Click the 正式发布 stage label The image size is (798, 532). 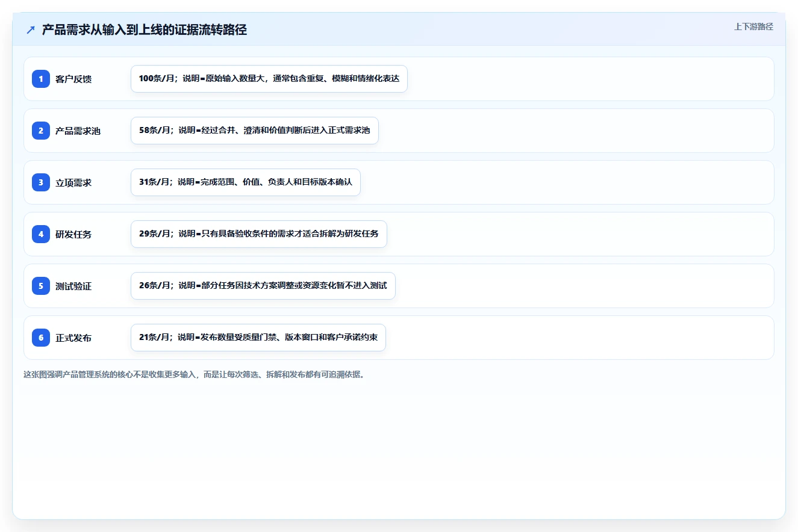point(73,338)
